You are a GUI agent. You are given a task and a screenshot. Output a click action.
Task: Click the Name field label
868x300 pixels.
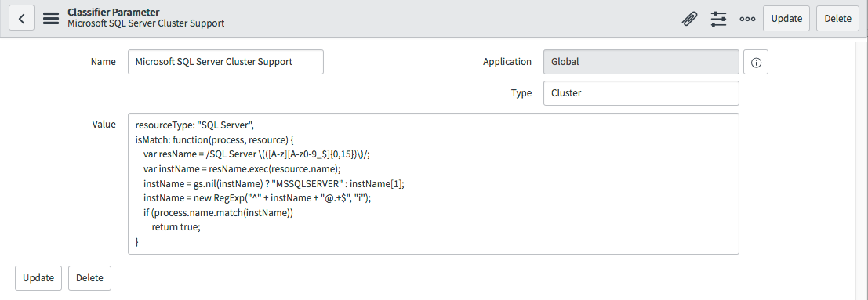[103, 61]
